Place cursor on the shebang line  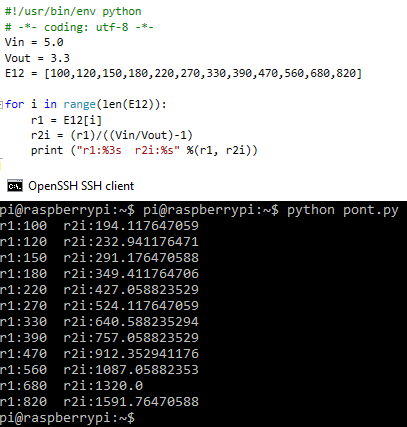pyautogui.click(x=73, y=11)
